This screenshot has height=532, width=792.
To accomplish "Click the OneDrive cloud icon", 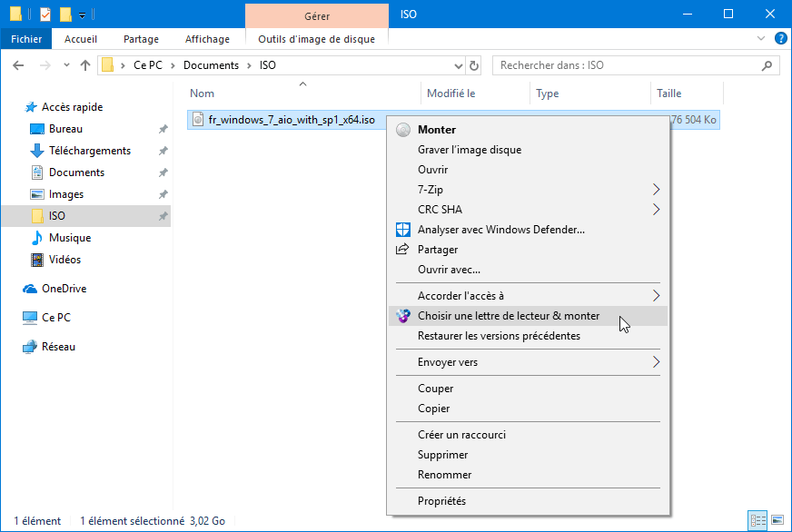I will 30,289.
